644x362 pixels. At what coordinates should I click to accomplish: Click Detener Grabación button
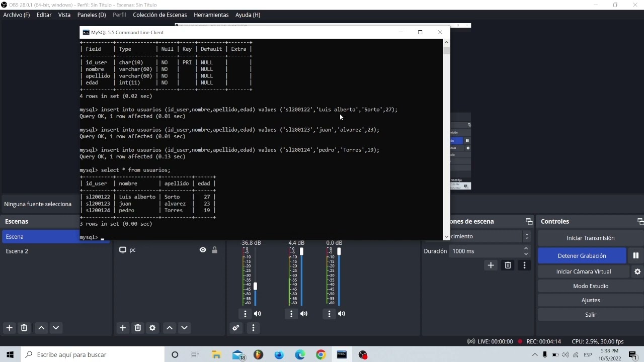(x=582, y=255)
